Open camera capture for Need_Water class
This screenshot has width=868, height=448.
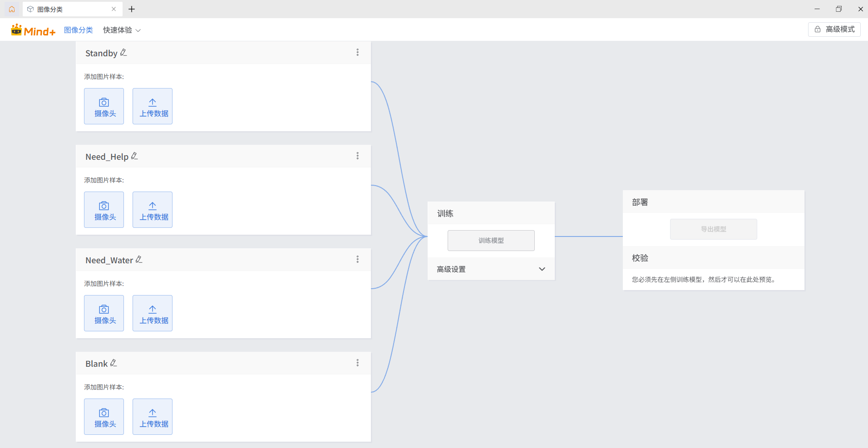(x=104, y=313)
